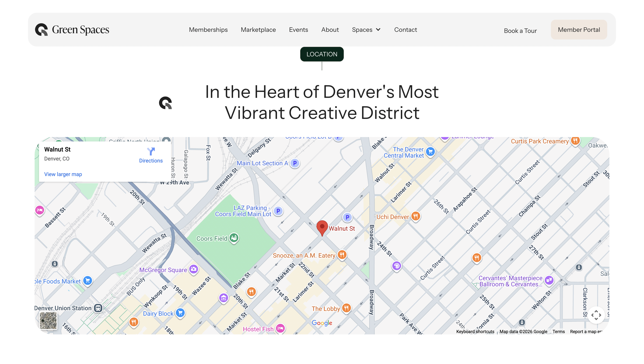Switch to satellite view thumbnail
Viewport: 644px width, 364px height.
[48, 320]
